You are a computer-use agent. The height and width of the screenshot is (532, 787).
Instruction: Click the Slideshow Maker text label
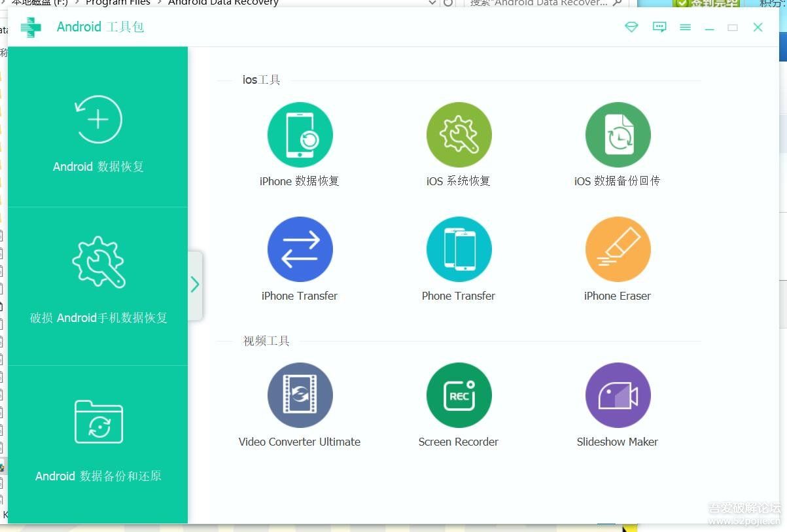point(618,442)
